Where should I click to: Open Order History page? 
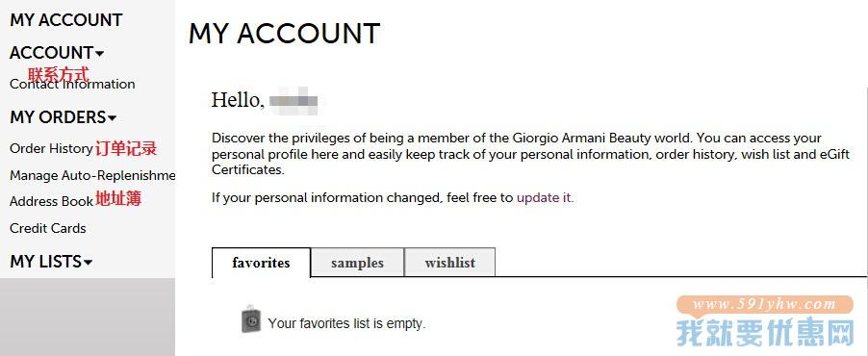pyautogui.click(x=51, y=148)
